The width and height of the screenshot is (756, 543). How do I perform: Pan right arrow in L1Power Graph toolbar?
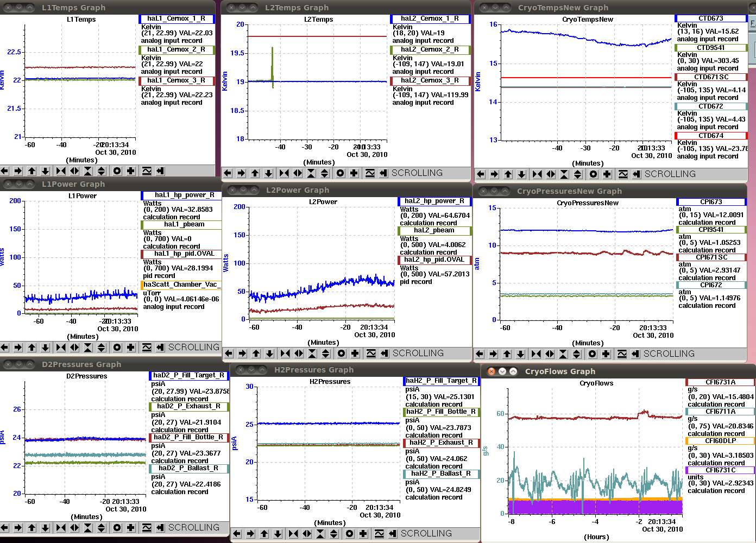point(18,348)
